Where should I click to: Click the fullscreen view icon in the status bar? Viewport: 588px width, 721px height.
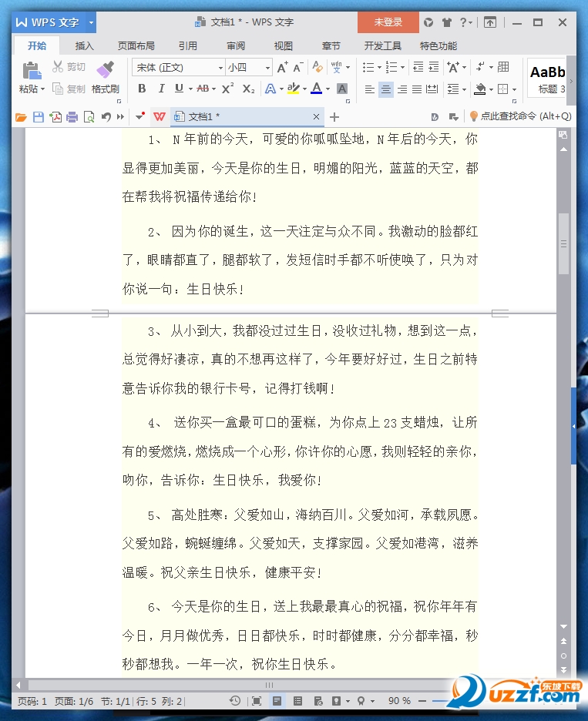[x=257, y=701]
